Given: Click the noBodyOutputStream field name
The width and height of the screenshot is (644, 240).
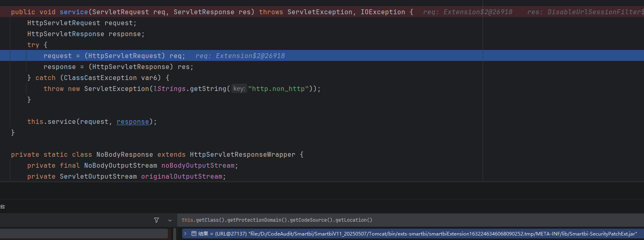Looking at the screenshot, I should click(x=198, y=166).
